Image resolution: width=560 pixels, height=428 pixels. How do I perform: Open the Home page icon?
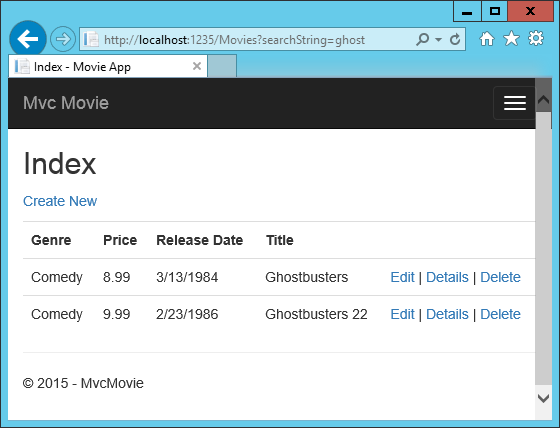pyautogui.click(x=487, y=39)
